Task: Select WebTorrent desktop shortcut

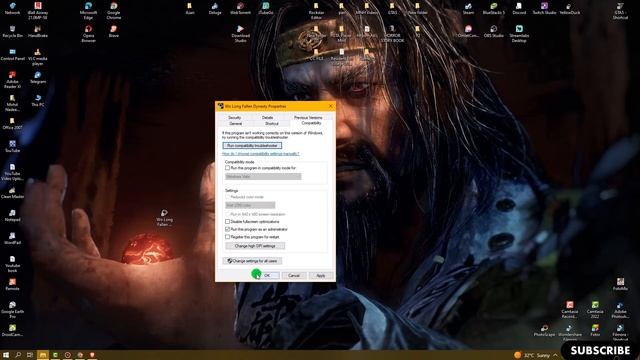Action: click(240, 9)
